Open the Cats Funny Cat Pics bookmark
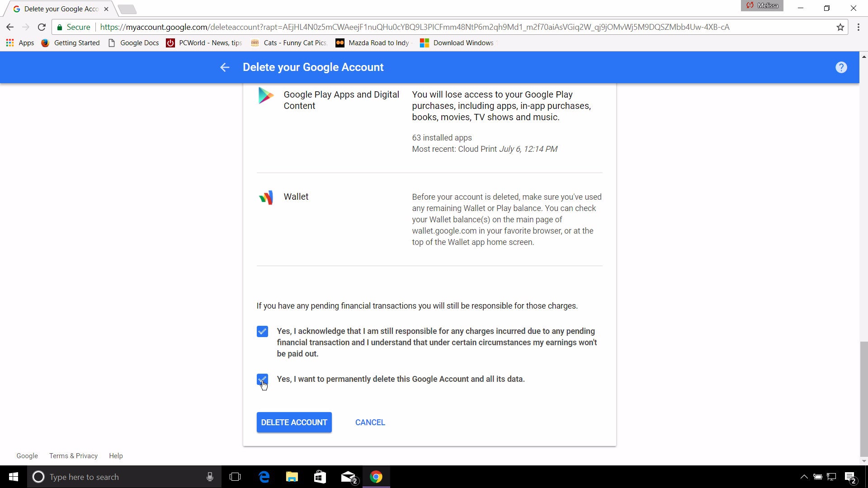The height and width of the screenshot is (488, 868). point(289,43)
